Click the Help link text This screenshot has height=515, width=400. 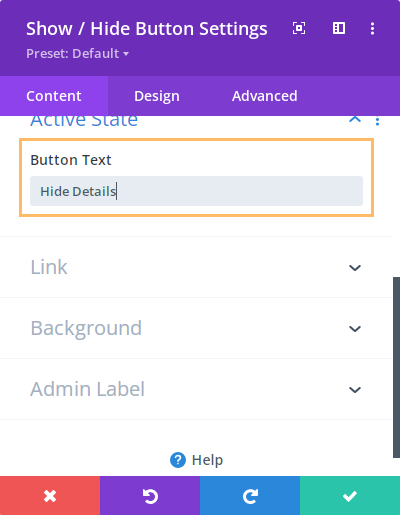click(207, 460)
